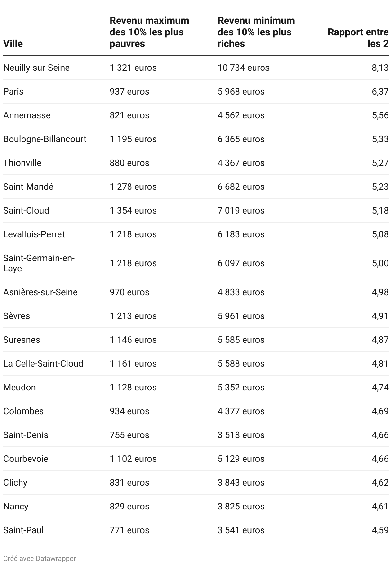Select the Paris city cell

coord(13,92)
